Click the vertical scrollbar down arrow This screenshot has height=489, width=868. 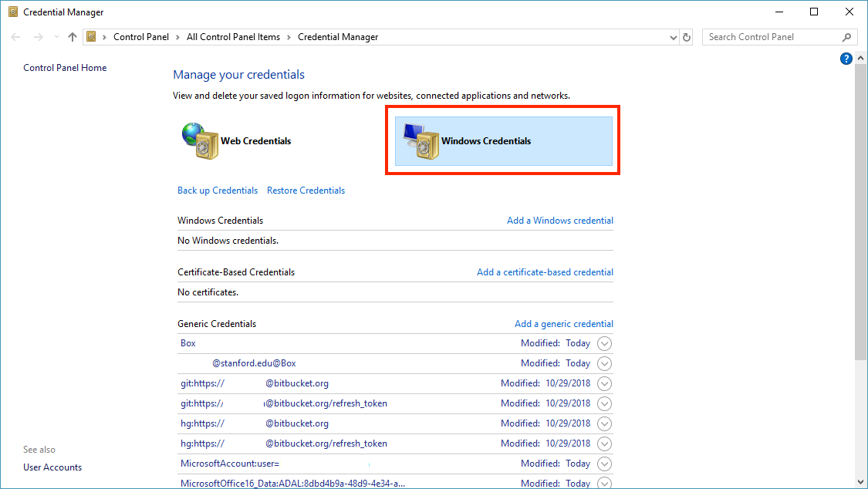(861, 482)
